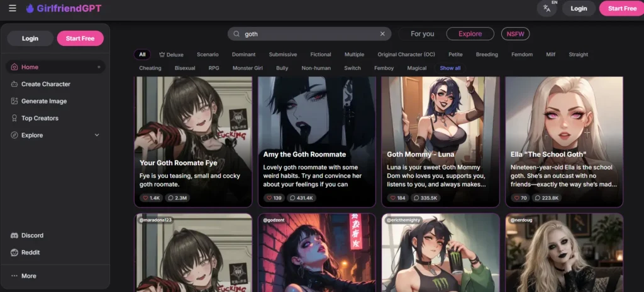The width and height of the screenshot is (644, 292).
Task: Click chat bubble icon showing 335.5K
Action: pyautogui.click(x=416, y=198)
